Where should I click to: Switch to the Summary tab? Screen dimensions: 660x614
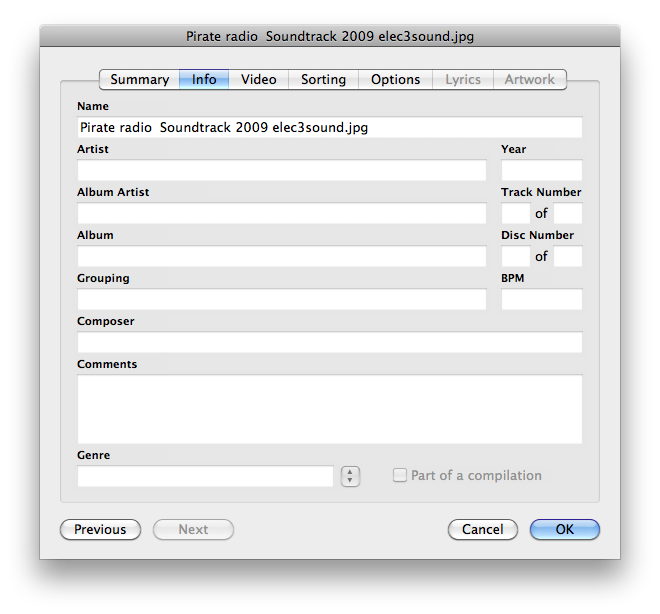[x=139, y=80]
